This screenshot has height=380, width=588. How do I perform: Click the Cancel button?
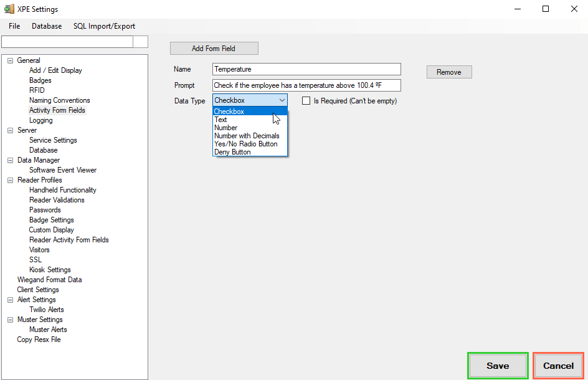558,366
